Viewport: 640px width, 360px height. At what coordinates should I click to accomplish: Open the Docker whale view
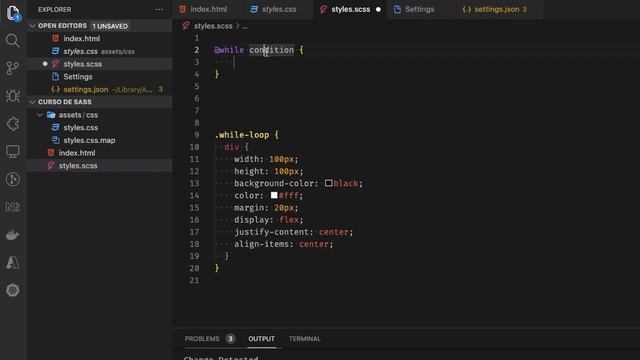(x=13, y=235)
